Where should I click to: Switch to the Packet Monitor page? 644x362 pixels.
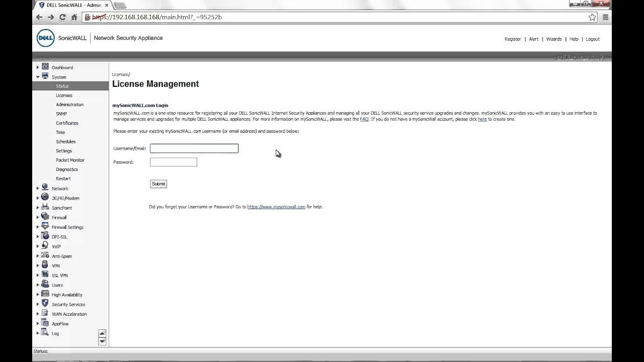click(x=70, y=160)
